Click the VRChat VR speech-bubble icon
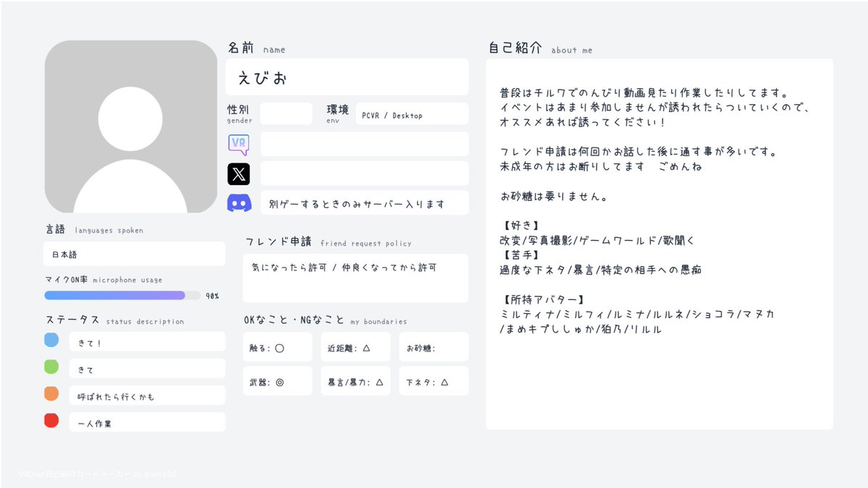The image size is (868, 488). [x=239, y=144]
